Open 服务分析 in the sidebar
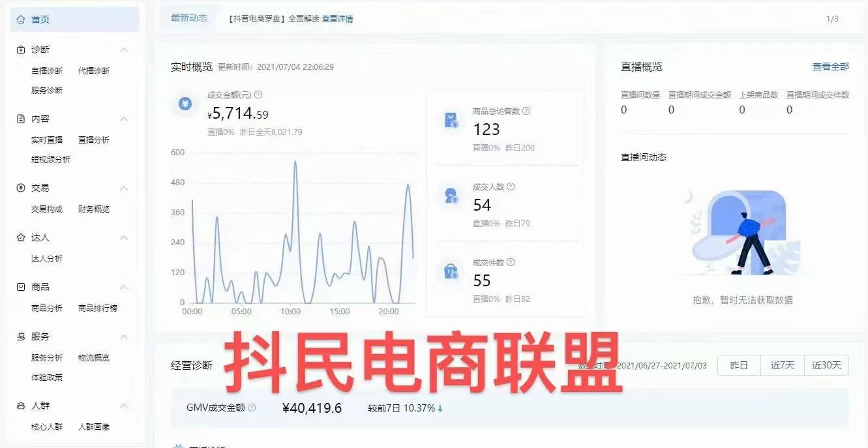 [x=47, y=358]
